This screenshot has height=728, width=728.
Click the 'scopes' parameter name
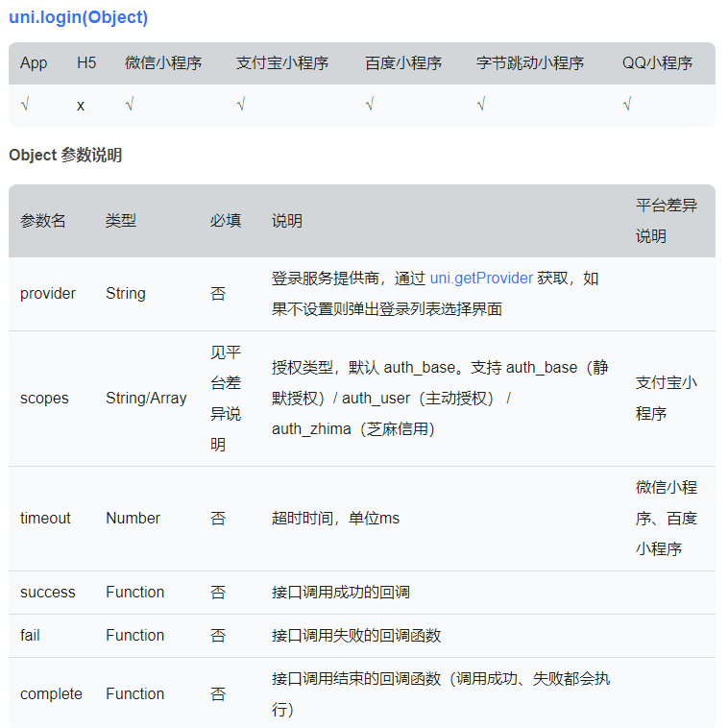pyautogui.click(x=44, y=399)
